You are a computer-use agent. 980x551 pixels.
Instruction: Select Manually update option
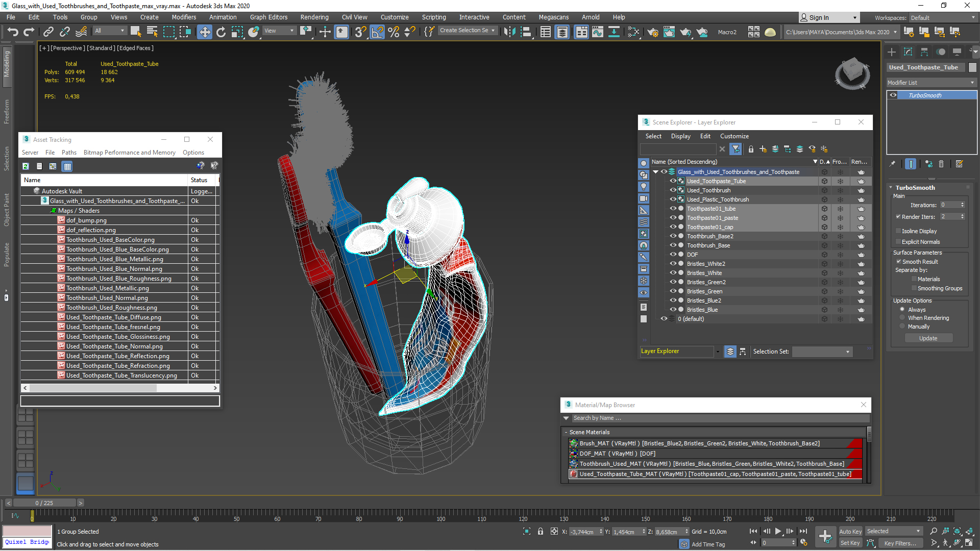pyautogui.click(x=902, y=327)
